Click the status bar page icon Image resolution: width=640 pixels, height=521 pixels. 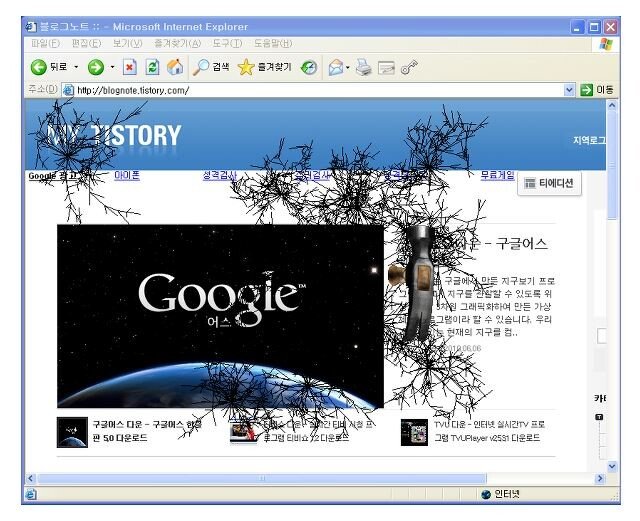pos(31,494)
